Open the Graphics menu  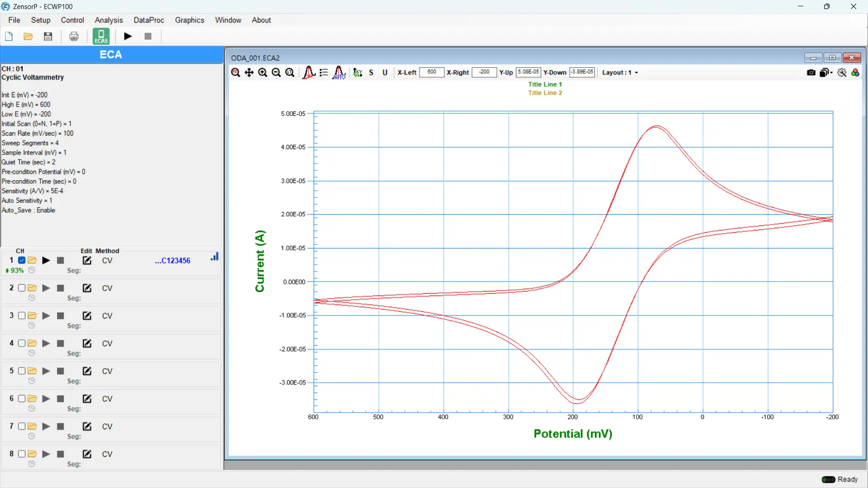pyautogui.click(x=189, y=20)
